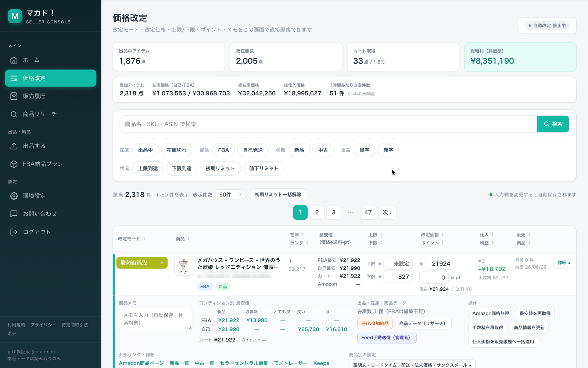The height and width of the screenshot is (368, 588).
Task: Click the 自動改定 停止中 status toggle
Action: click(547, 26)
